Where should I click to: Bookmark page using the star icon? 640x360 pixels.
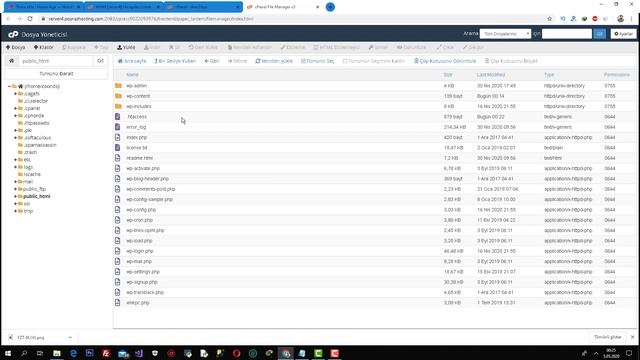tap(549, 19)
